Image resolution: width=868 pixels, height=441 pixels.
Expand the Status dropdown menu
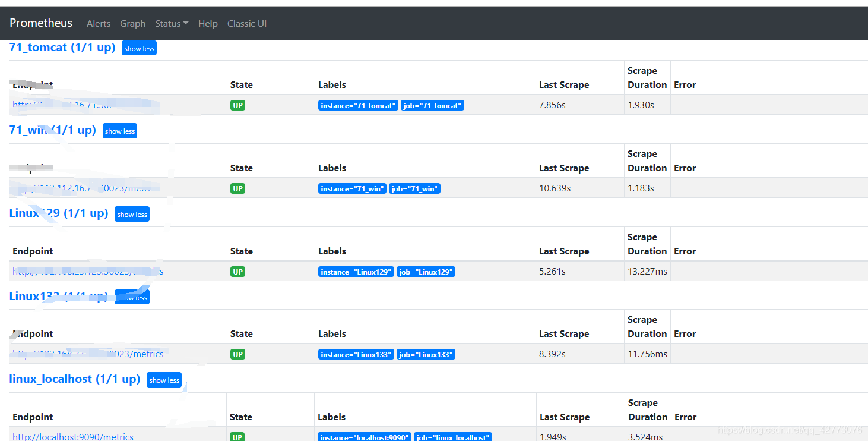(x=172, y=24)
